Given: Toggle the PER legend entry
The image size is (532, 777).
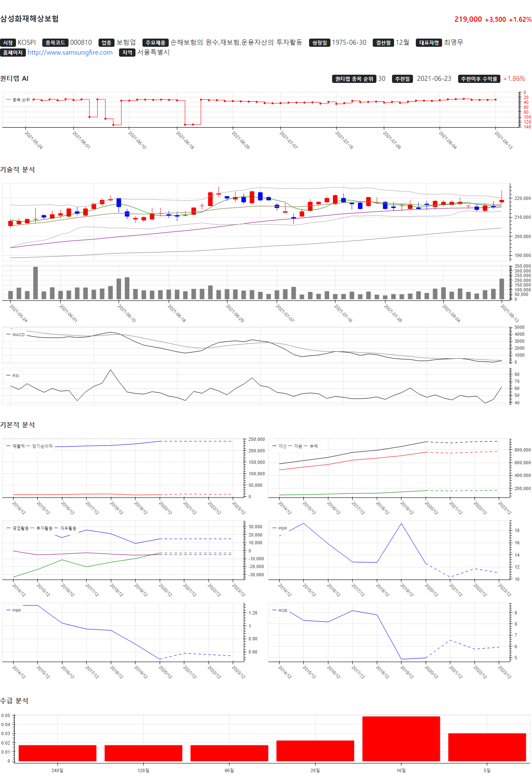Looking at the screenshot, I should point(280,528).
